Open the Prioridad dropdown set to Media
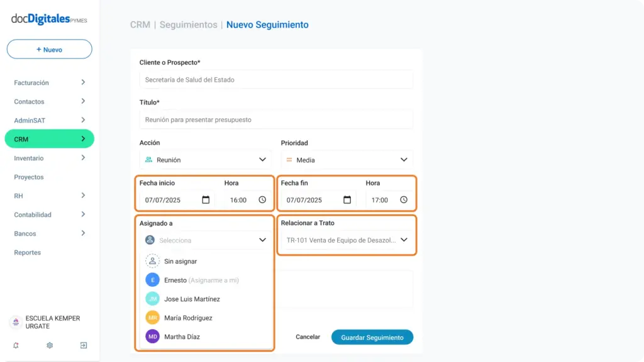Screen dimensions: 644x362 click(x=347, y=160)
